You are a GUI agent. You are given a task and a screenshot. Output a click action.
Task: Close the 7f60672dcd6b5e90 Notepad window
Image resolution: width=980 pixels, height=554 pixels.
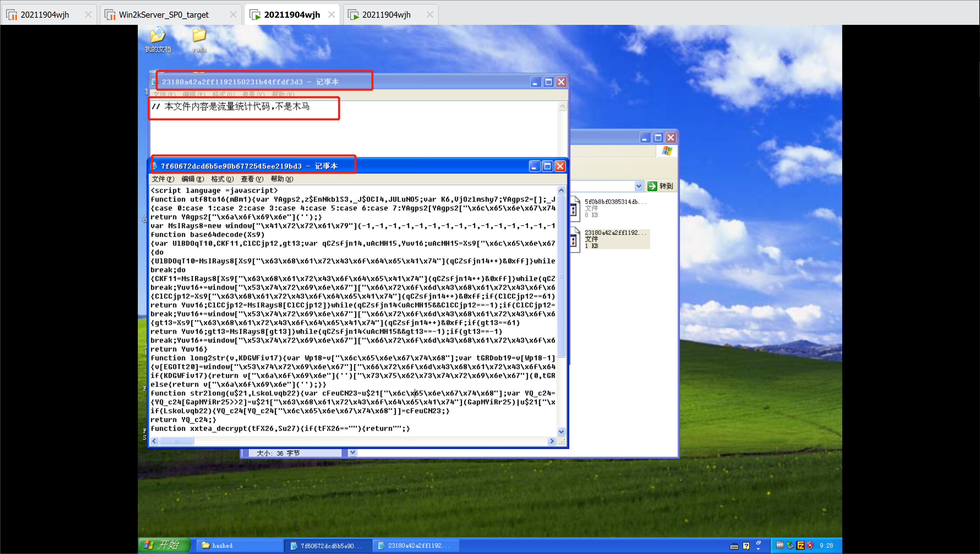tap(560, 166)
